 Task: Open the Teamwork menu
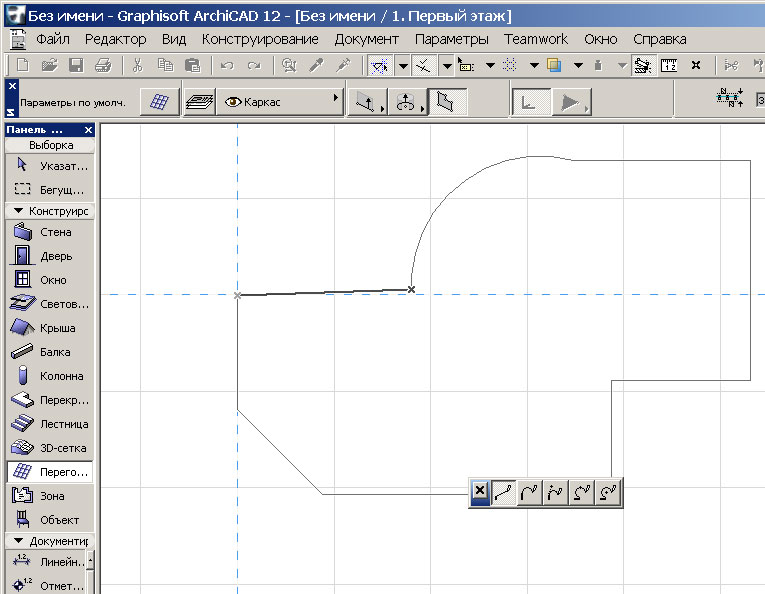pyautogui.click(x=535, y=39)
